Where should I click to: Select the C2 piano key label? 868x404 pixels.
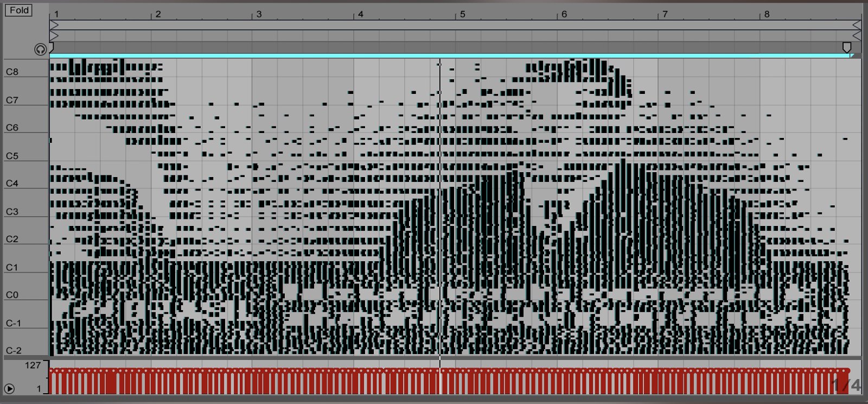12,239
